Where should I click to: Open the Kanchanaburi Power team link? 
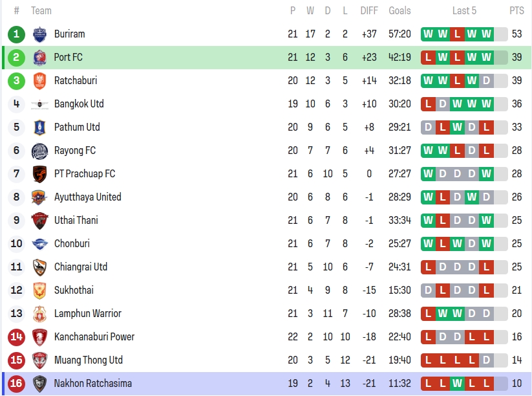click(x=94, y=337)
